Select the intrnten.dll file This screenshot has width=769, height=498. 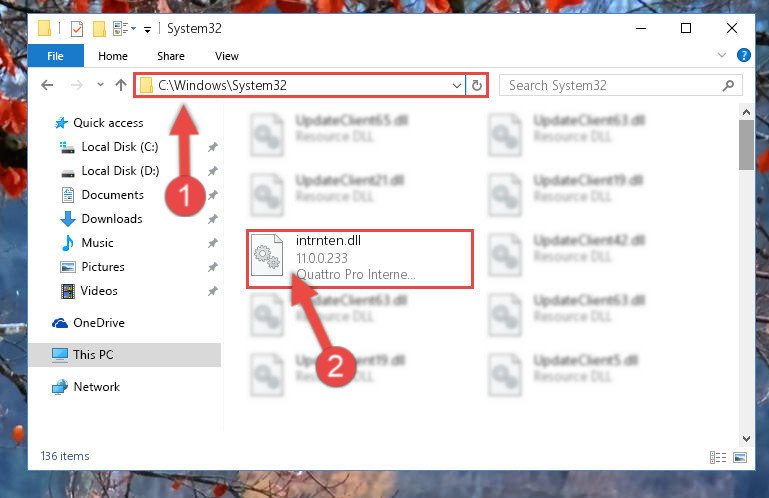click(359, 259)
